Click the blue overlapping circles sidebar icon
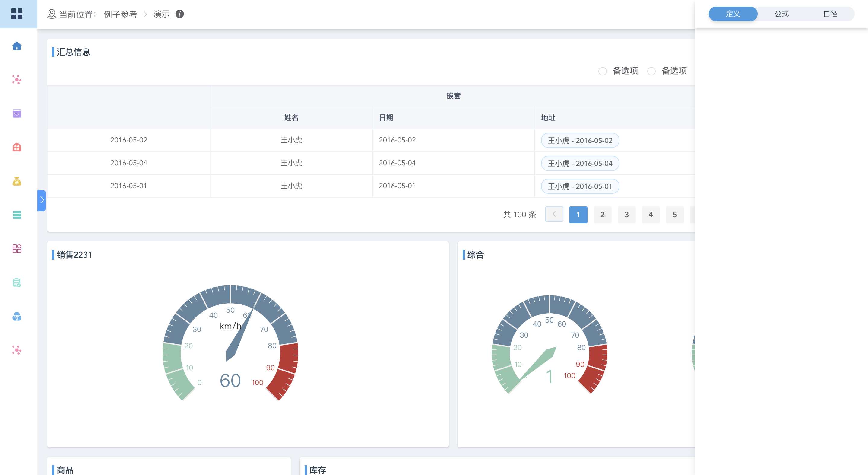The width and height of the screenshot is (868, 475). (17, 316)
